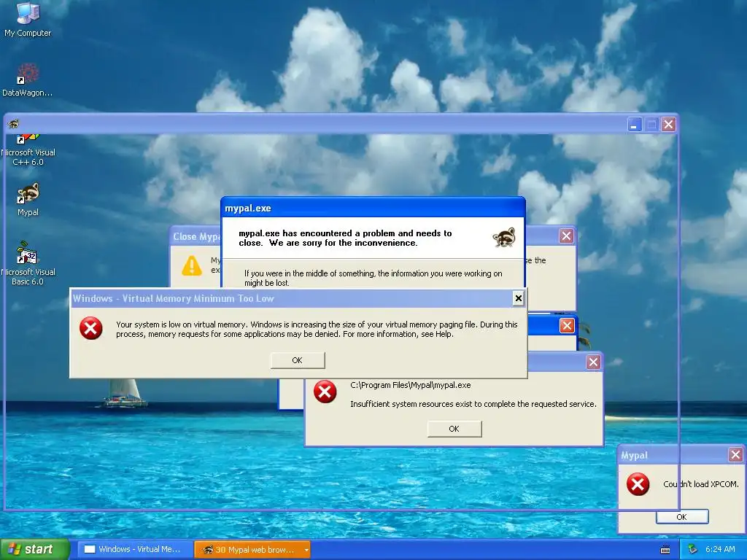Click OK in the Virtual Memory dialog
This screenshot has width=747, height=560.
click(298, 360)
